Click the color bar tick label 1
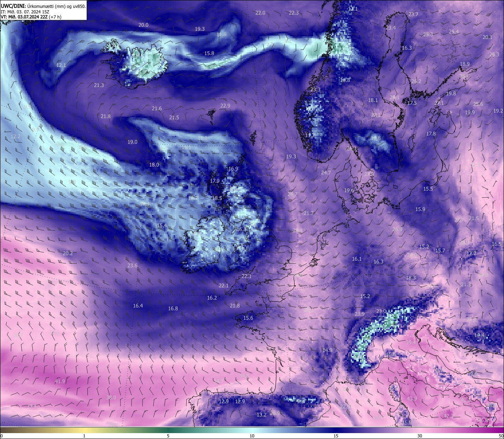Image resolution: width=504 pixels, height=439 pixels. 84,436
